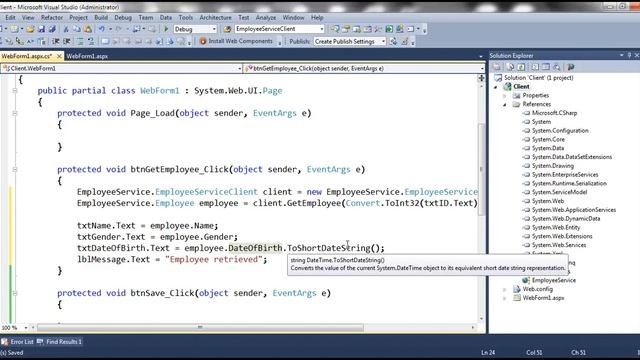Click the Cut scissors icon
Screen dimensions: 640x360
coord(66,29)
